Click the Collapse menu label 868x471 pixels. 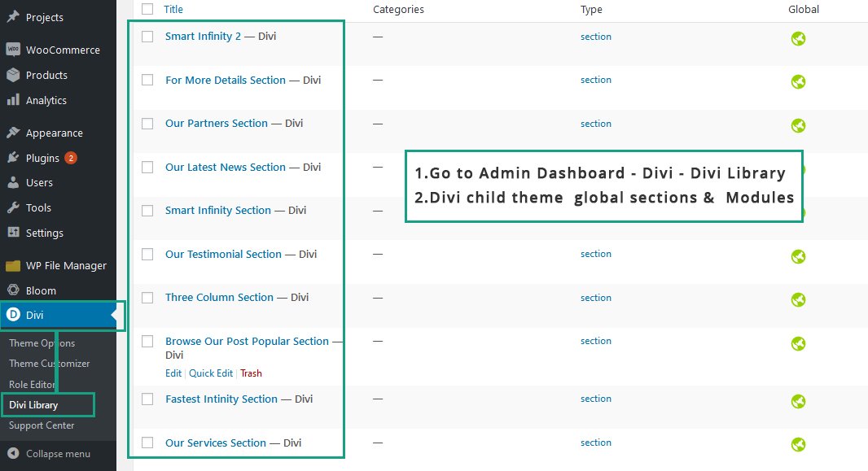58,454
